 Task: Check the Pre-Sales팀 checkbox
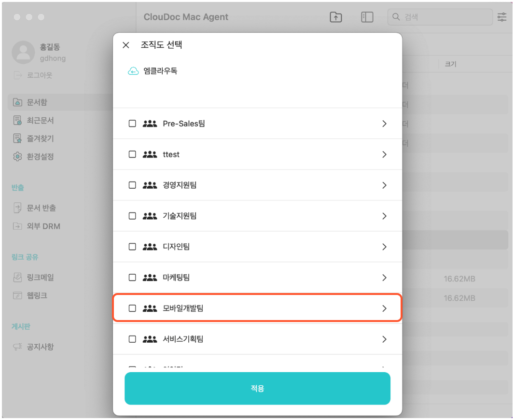click(x=132, y=124)
